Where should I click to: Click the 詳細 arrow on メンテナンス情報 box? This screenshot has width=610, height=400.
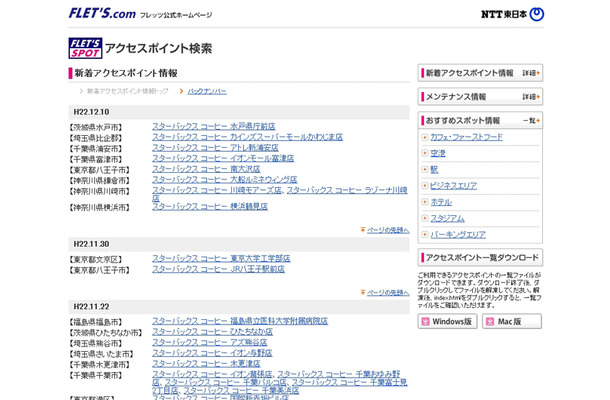[531, 96]
